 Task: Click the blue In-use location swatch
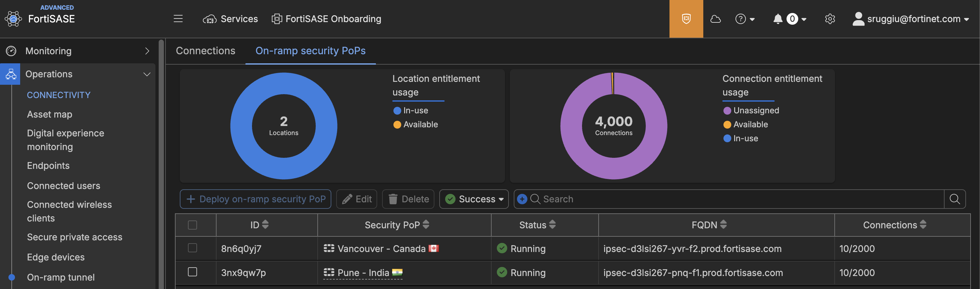point(397,110)
